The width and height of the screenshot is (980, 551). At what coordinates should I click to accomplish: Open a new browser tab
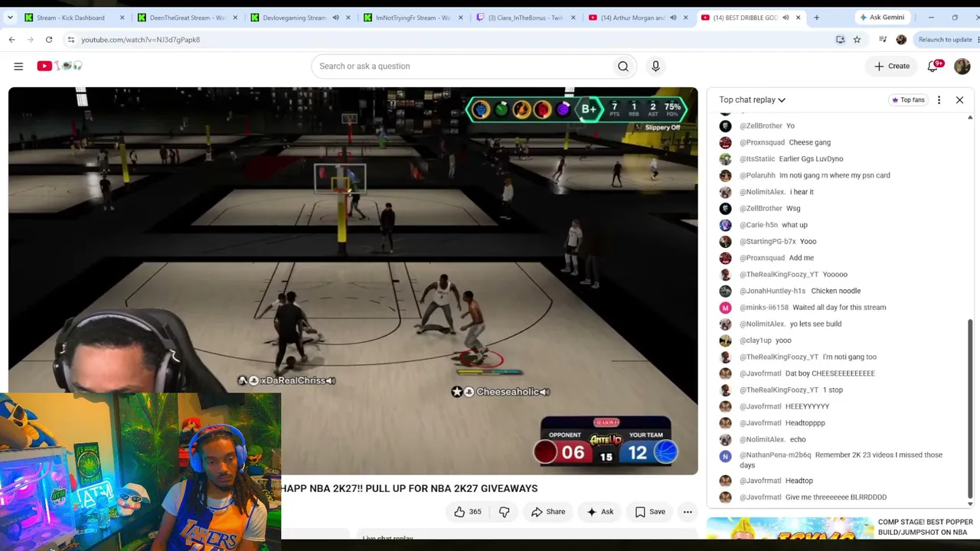[x=816, y=18]
